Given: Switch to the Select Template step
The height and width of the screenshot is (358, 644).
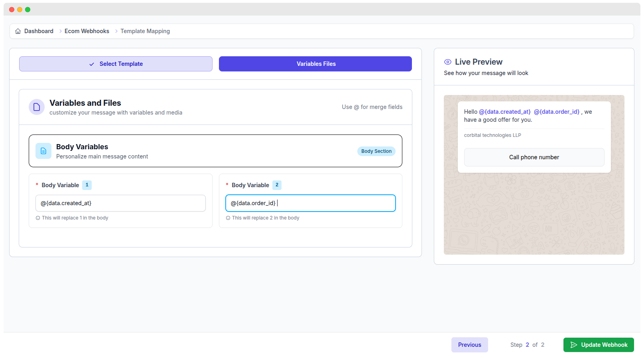Looking at the screenshot, I should [116, 64].
